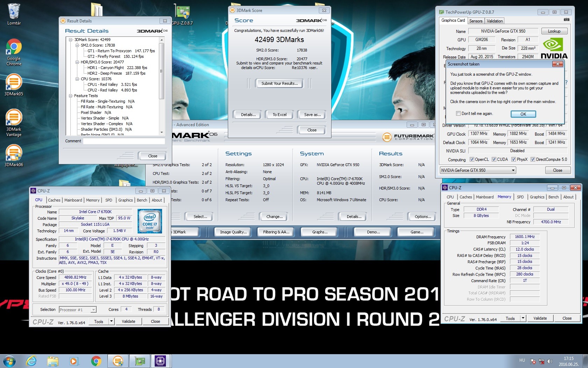The height and width of the screenshot is (368, 588).
Task: Open Mainboard tab in left CPU-Z window
Action: tap(73, 200)
